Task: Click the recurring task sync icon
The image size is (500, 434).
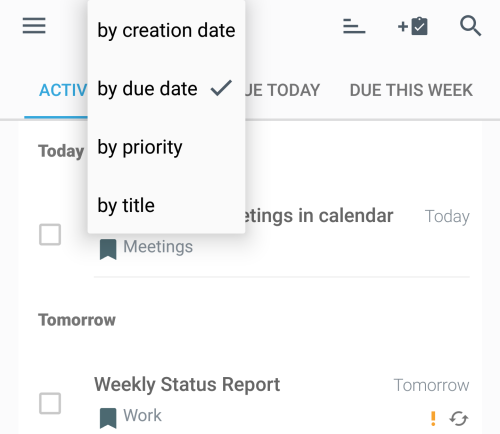Action: coord(459,418)
